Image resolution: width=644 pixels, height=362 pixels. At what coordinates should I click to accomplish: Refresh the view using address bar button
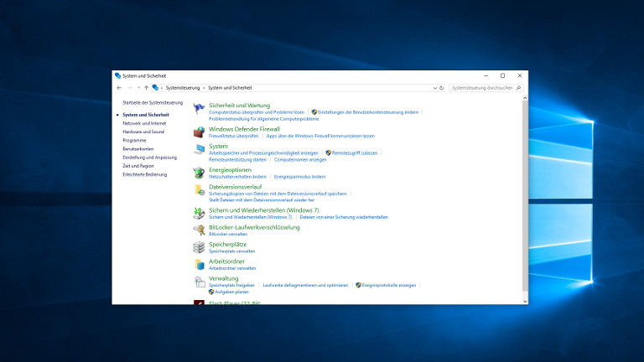pyautogui.click(x=441, y=87)
